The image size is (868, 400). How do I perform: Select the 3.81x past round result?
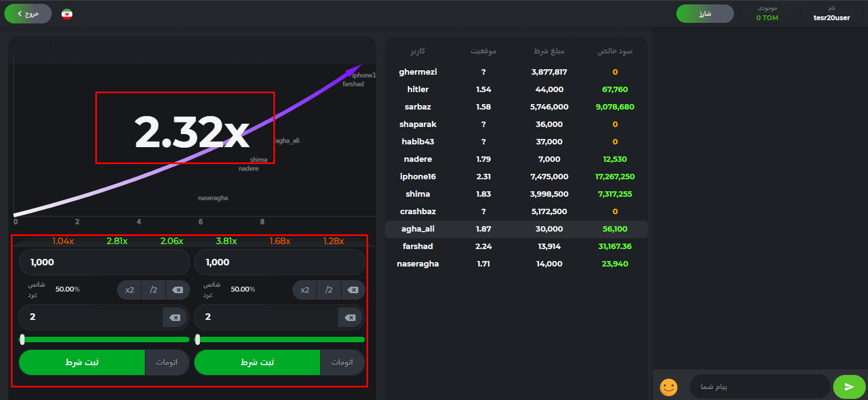pyautogui.click(x=226, y=241)
